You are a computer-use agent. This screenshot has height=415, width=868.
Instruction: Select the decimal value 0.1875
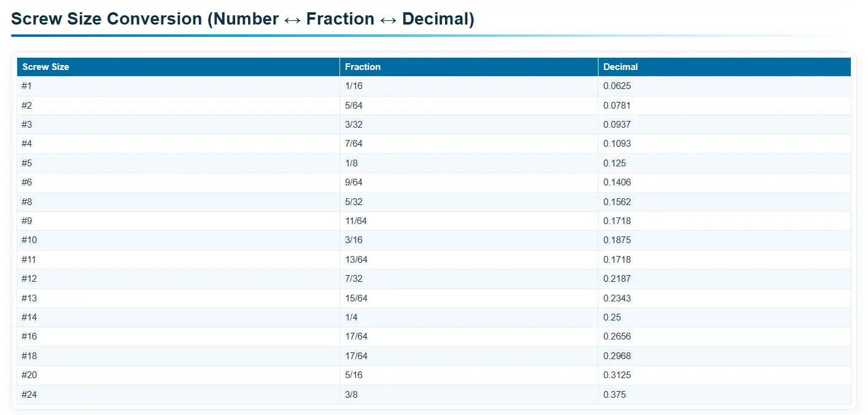tap(617, 240)
